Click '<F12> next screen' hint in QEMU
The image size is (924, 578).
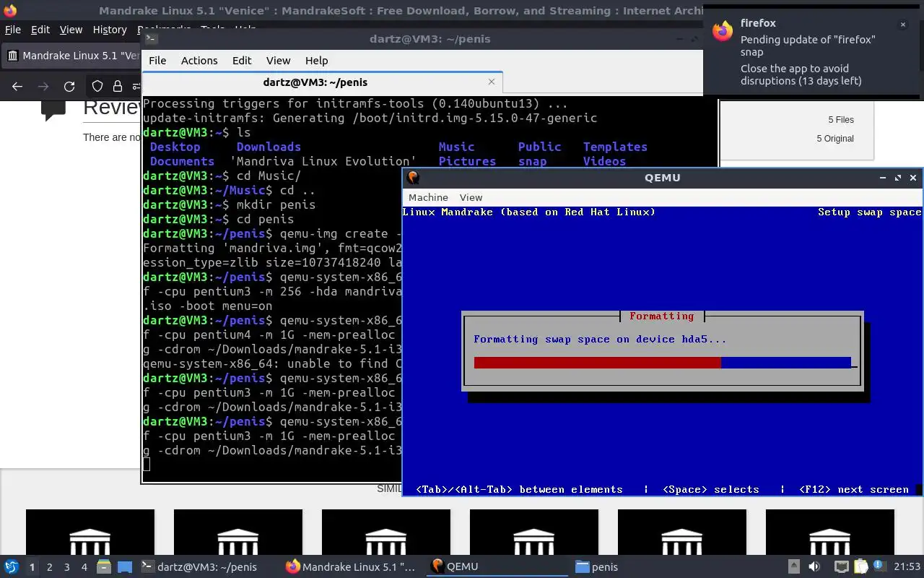pos(854,490)
